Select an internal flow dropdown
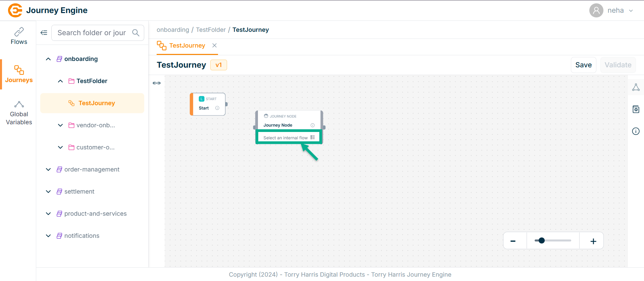Image resolution: width=644 pixels, height=281 pixels. tap(288, 138)
